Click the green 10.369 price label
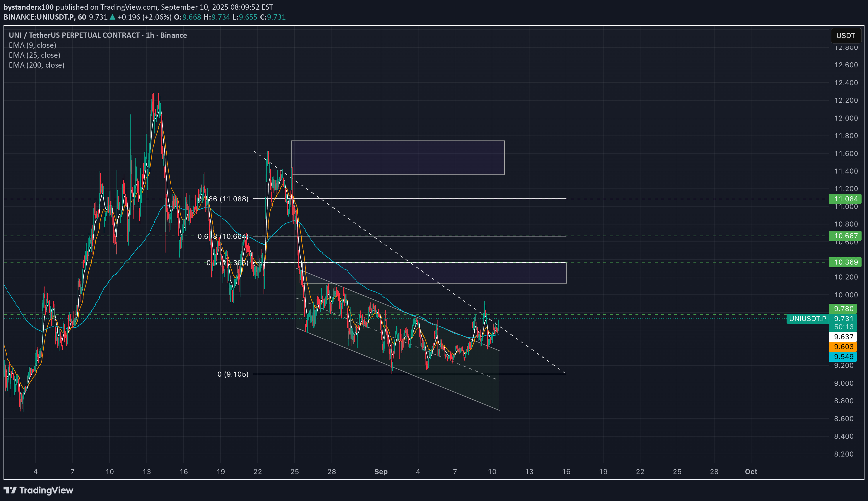 click(x=845, y=262)
